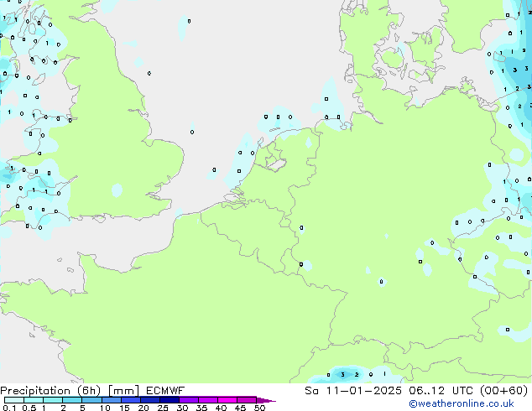Choose the legend swatch between 2 and 5

click(72, 400)
